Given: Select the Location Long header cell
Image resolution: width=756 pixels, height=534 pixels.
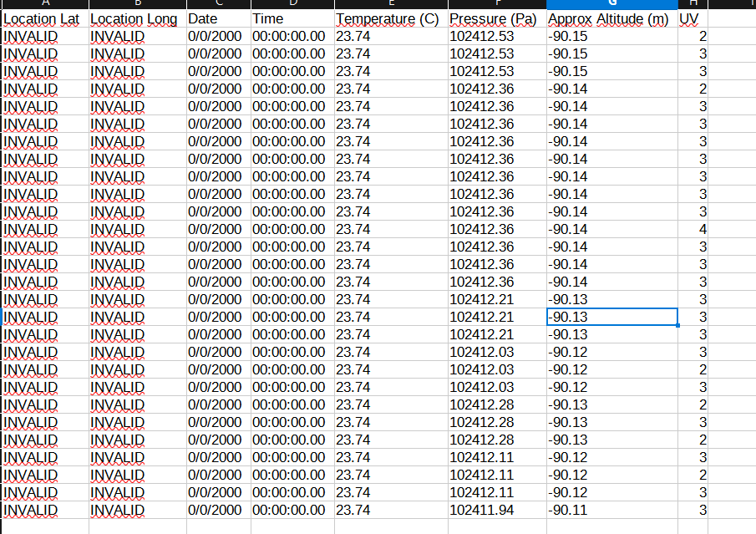Looking at the screenshot, I should [x=138, y=19].
